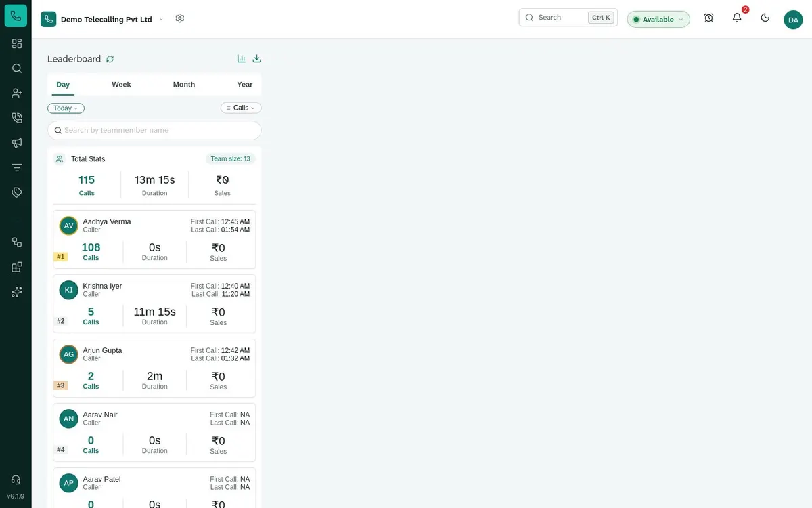Viewport: 812px width, 508px height.
Task: Open Arjun Gupta's leaderboard card
Action: (154, 368)
